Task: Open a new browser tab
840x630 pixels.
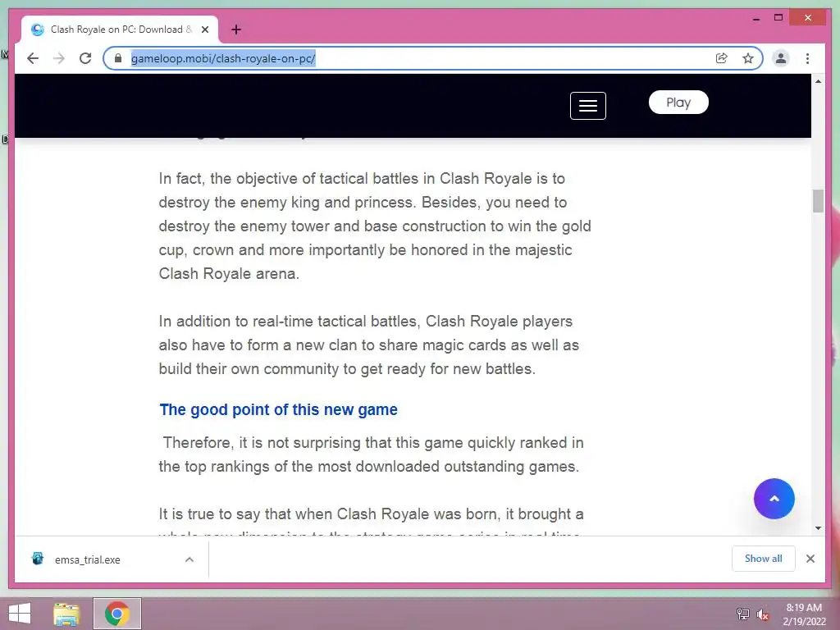Action: (236, 30)
